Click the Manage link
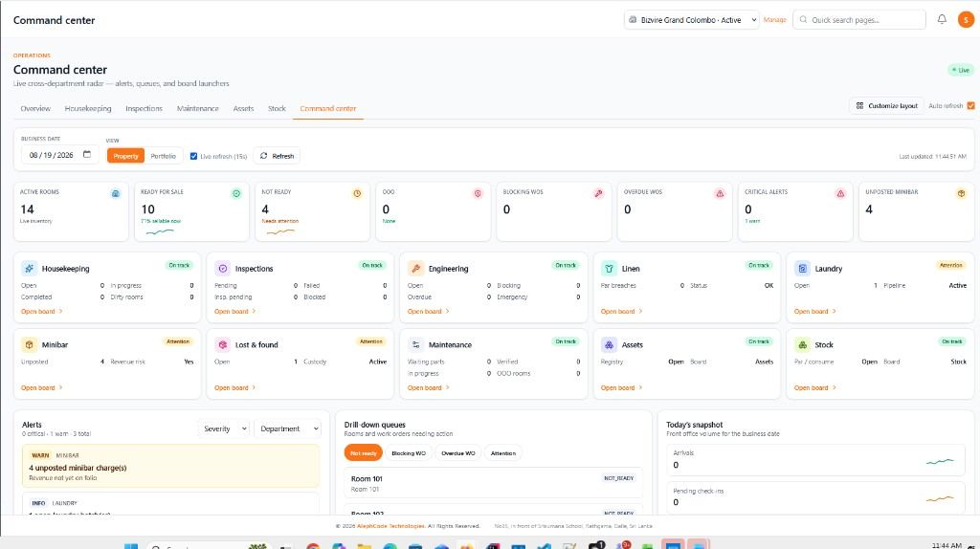This screenshot has width=980, height=549. 775,20
